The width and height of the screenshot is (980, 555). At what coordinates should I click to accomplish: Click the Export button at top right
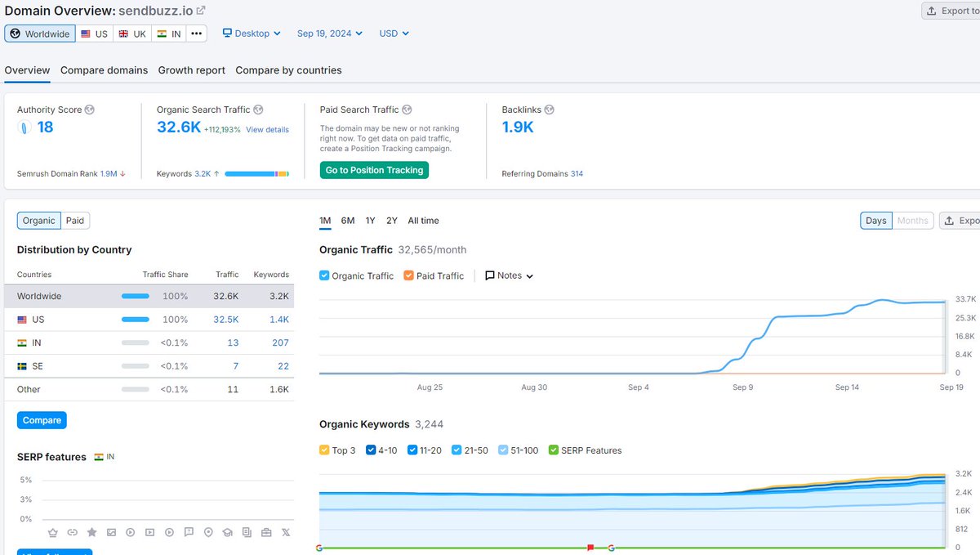coord(951,11)
